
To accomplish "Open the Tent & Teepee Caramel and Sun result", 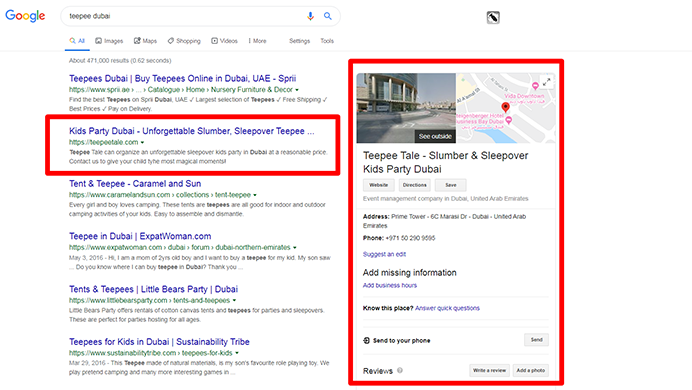I will click(x=135, y=184).
